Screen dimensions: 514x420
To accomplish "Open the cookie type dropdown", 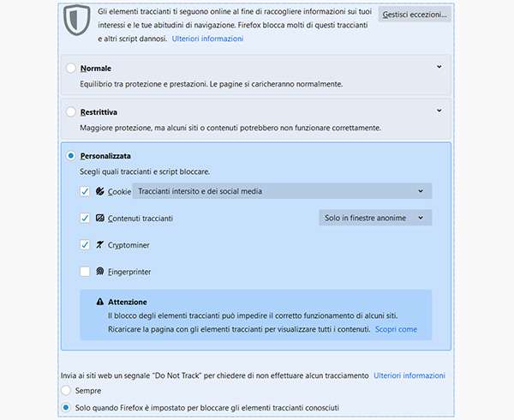I will coord(282,191).
